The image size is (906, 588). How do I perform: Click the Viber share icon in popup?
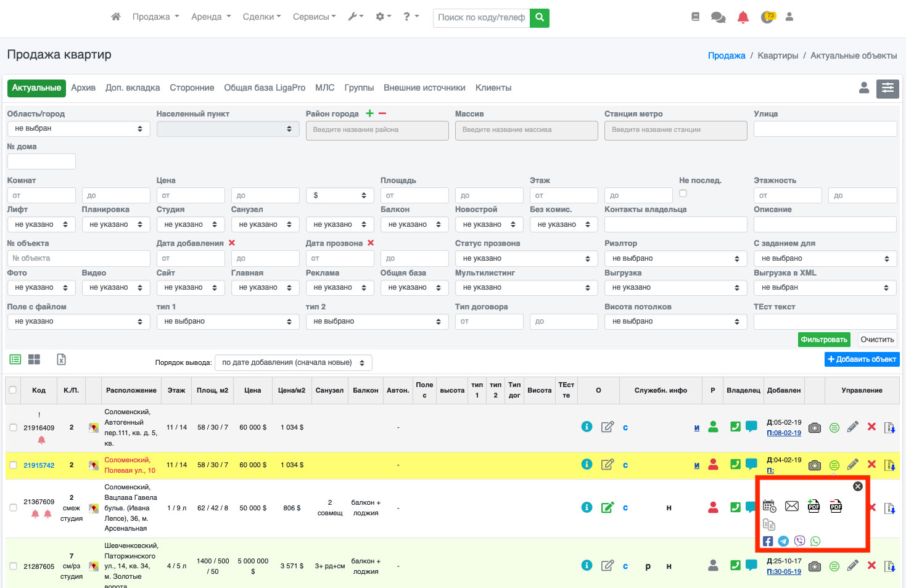click(799, 541)
